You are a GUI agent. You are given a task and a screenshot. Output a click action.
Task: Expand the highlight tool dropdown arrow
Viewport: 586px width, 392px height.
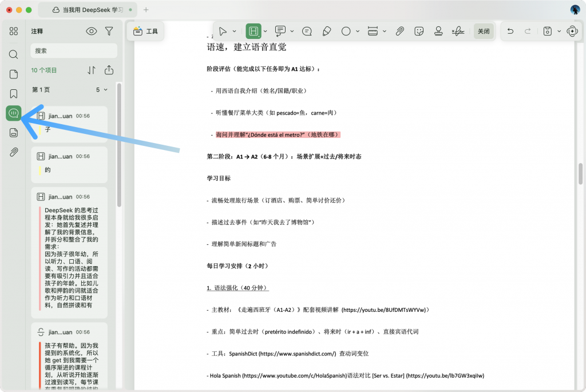265,31
